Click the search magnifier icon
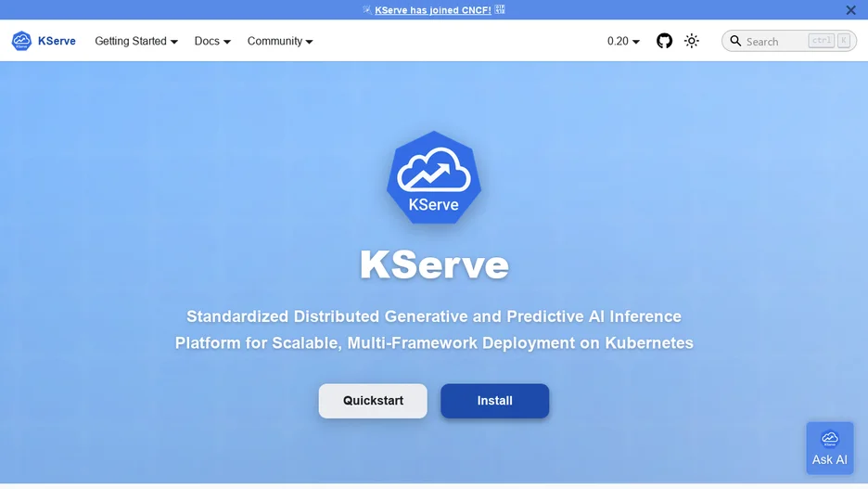The height and width of the screenshot is (489, 868). pyautogui.click(x=735, y=41)
